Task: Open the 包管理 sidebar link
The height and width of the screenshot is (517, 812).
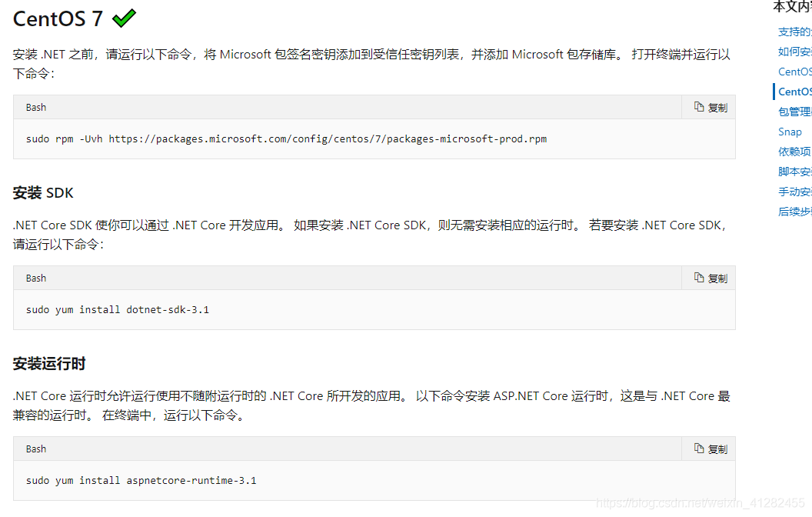Action: (x=794, y=112)
